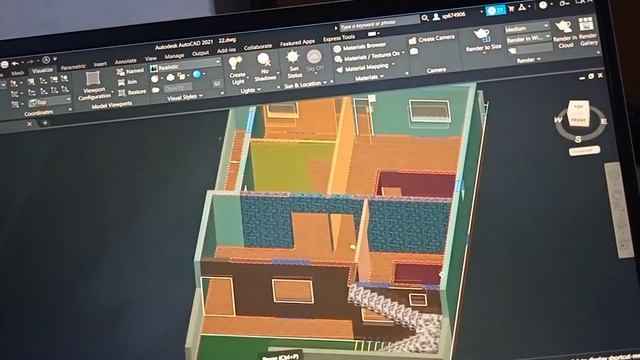Image resolution: width=640 pixels, height=360 pixels.
Task: Click the shopping cart icon
Action: click(511, 9)
